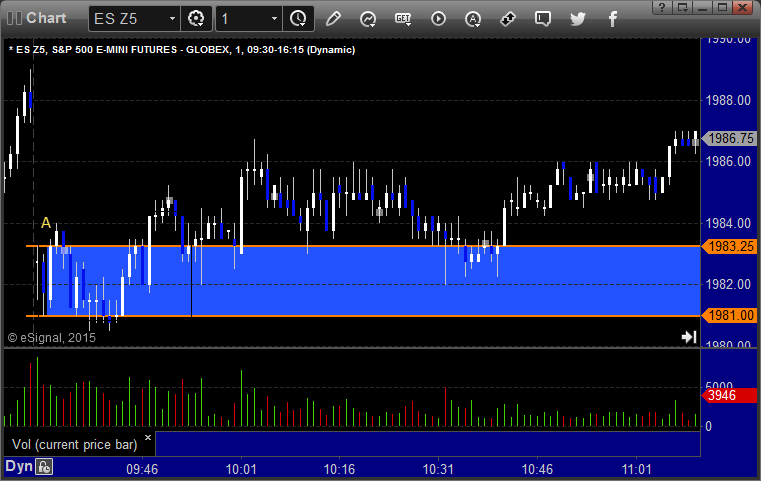Image resolution: width=761 pixels, height=481 pixels.
Task: Share the chart on Facebook
Action: coord(612,19)
